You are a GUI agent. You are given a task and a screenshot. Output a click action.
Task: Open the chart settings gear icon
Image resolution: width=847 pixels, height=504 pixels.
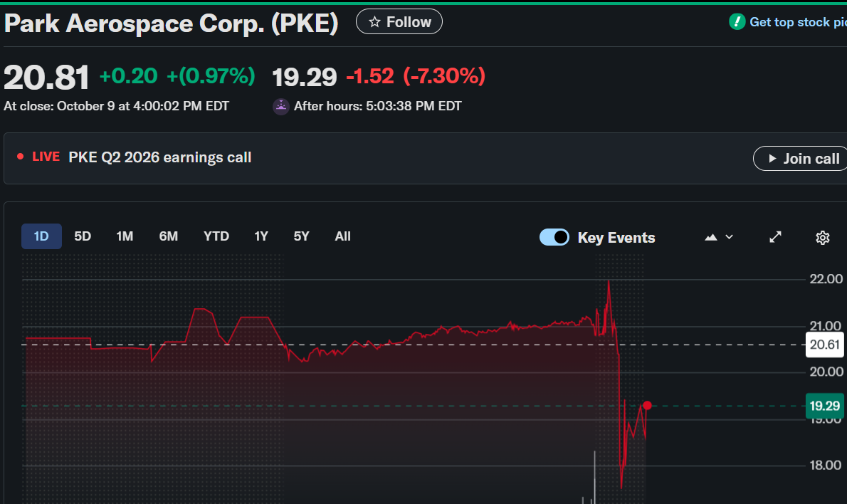(823, 238)
